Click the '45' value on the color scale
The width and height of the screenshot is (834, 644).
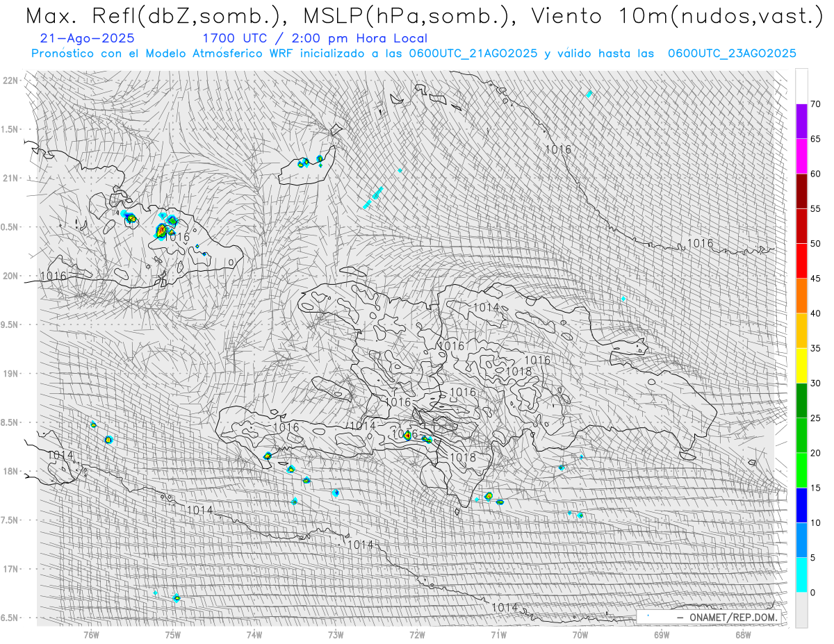[x=815, y=279]
